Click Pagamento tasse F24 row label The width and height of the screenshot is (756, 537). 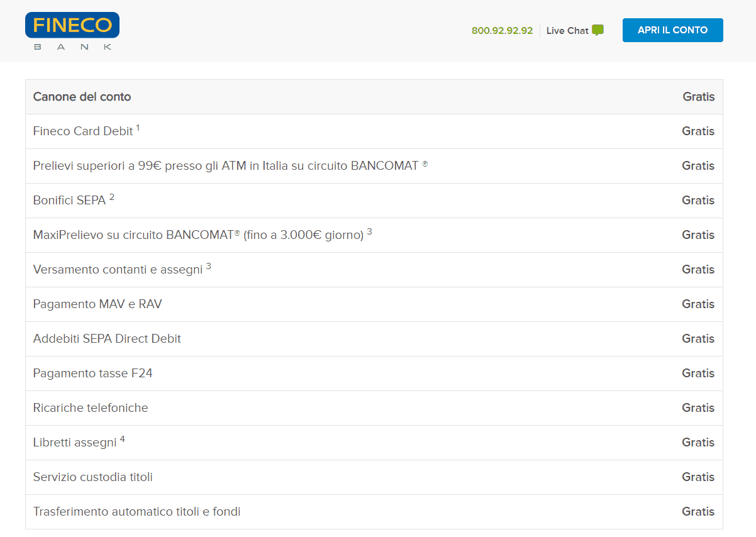[92, 374]
